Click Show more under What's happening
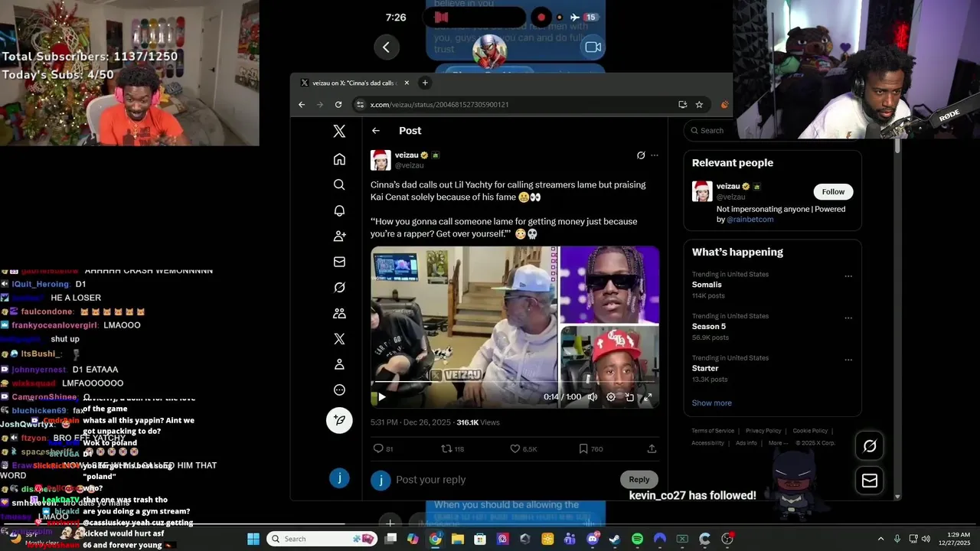The width and height of the screenshot is (980, 551). (712, 403)
